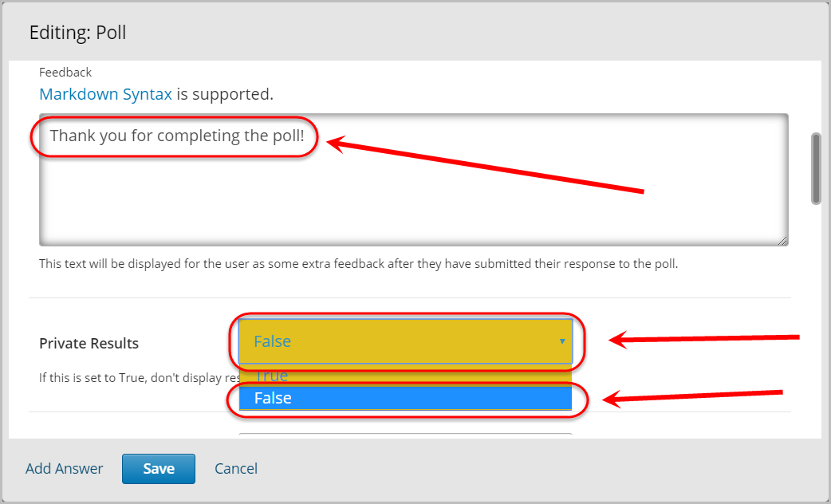Click inside the Feedback text area
831x504 pixels.
413,179
